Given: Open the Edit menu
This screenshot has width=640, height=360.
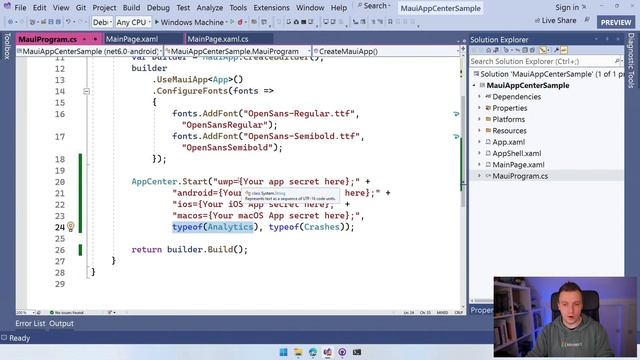Looking at the screenshot, I should click(x=40, y=7).
